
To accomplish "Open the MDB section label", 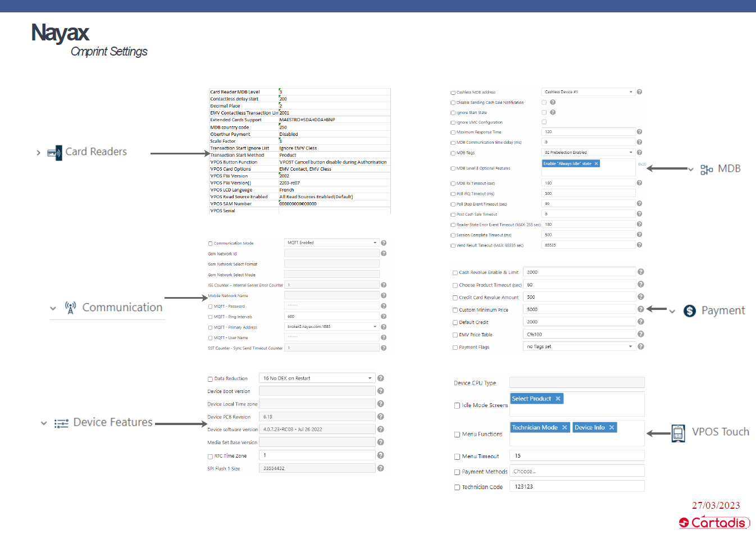I will coord(729,168).
